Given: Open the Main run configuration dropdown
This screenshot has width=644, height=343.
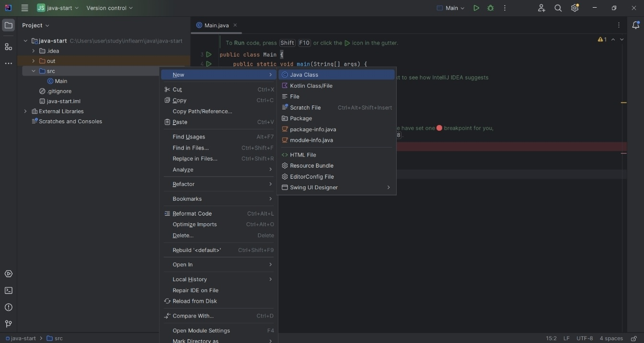Looking at the screenshot, I should pyautogui.click(x=450, y=8).
